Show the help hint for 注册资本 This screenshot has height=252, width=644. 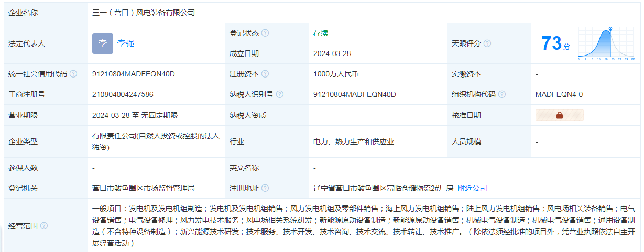point(265,74)
